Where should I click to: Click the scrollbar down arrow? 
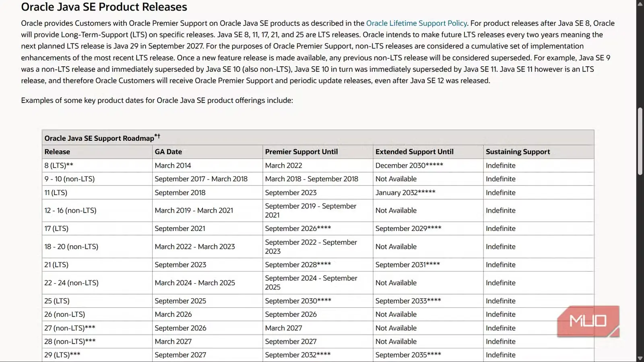coord(640,358)
